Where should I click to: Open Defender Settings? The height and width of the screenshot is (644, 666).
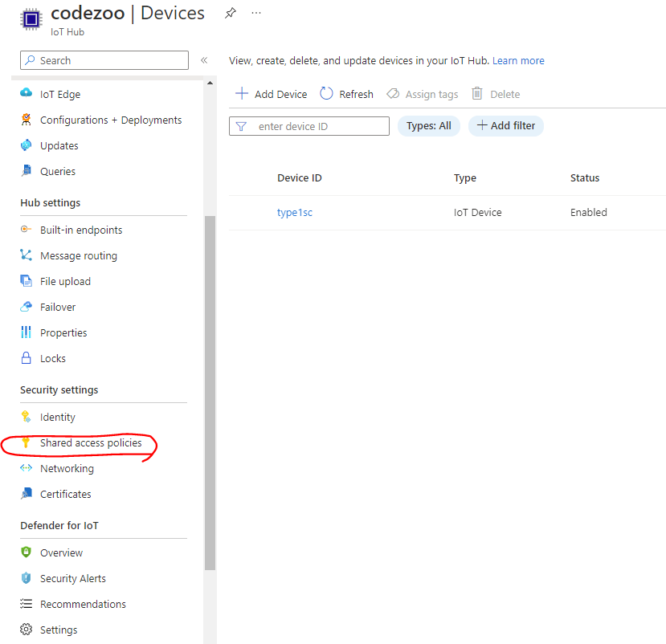pyautogui.click(x=59, y=630)
